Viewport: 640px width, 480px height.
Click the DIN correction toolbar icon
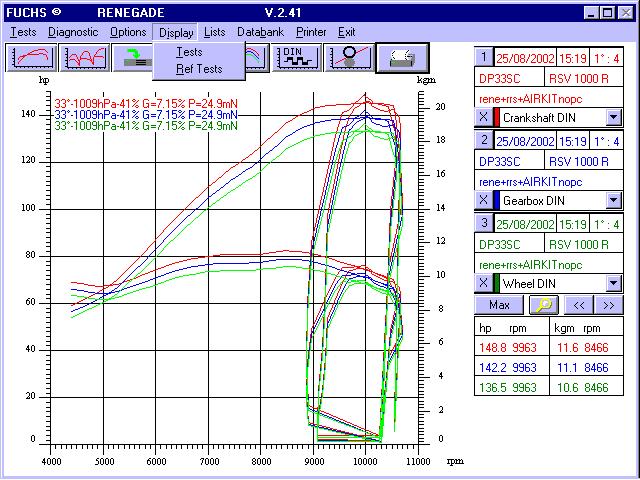point(297,58)
